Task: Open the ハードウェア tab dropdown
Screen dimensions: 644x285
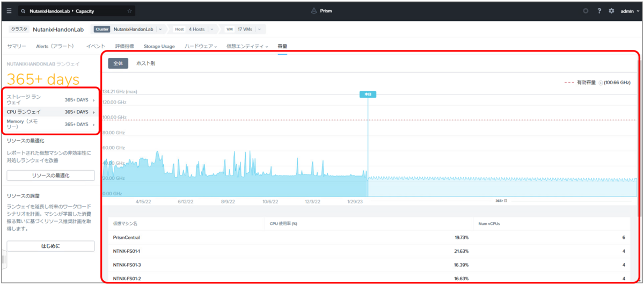Action: point(201,46)
